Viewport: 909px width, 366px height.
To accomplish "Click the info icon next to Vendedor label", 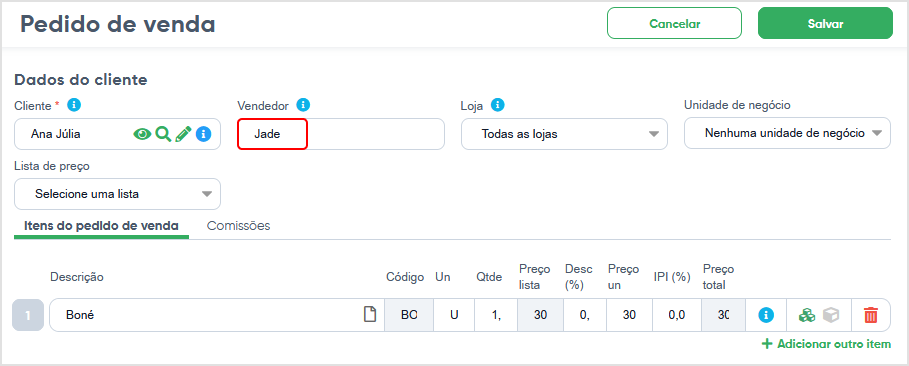I will [303, 105].
